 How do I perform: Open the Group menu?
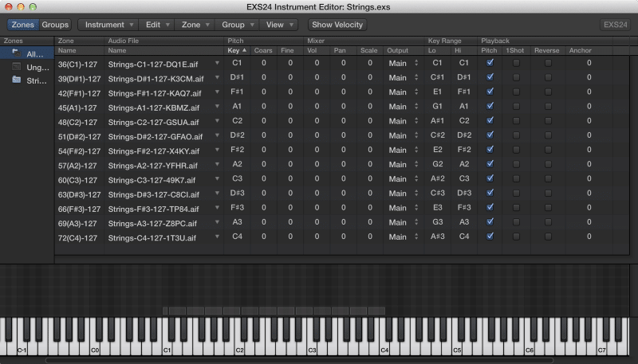coord(237,25)
